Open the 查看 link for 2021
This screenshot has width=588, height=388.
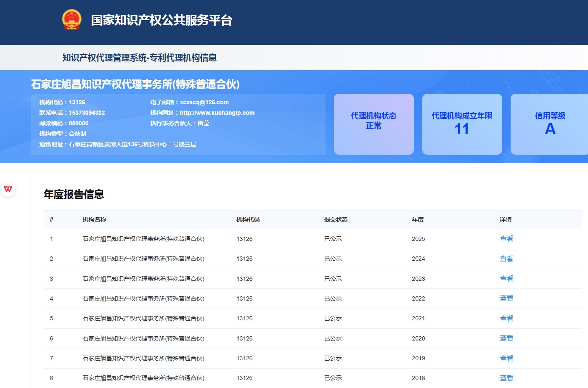coord(506,319)
